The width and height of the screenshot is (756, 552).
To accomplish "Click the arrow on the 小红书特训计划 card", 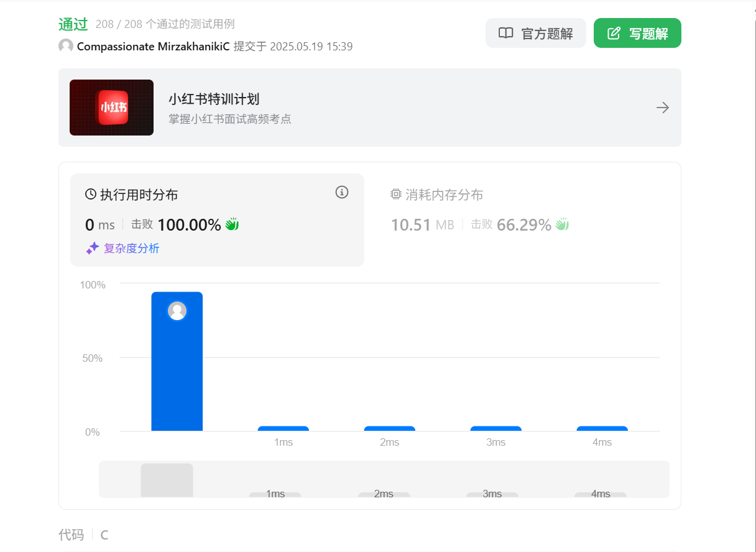I will tap(663, 108).
